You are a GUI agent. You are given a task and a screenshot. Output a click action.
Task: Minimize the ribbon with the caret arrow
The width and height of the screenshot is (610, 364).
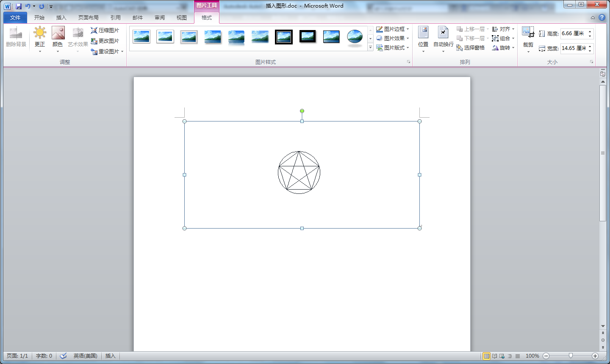pyautogui.click(x=593, y=18)
